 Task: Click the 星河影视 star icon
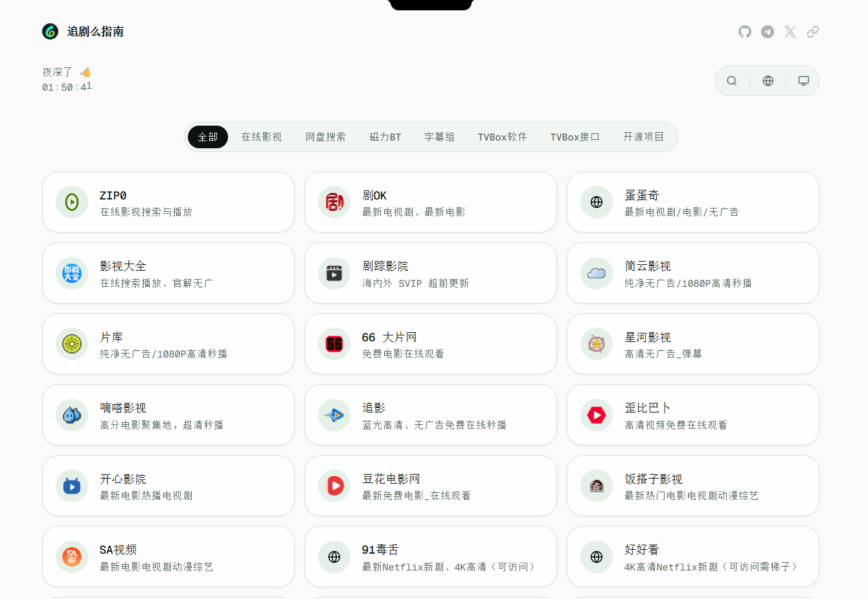pyautogui.click(x=597, y=344)
